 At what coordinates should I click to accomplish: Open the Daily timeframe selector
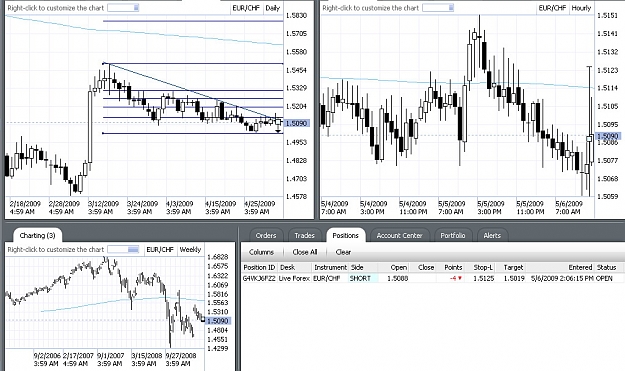pyautogui.click(x=273, y=8)
